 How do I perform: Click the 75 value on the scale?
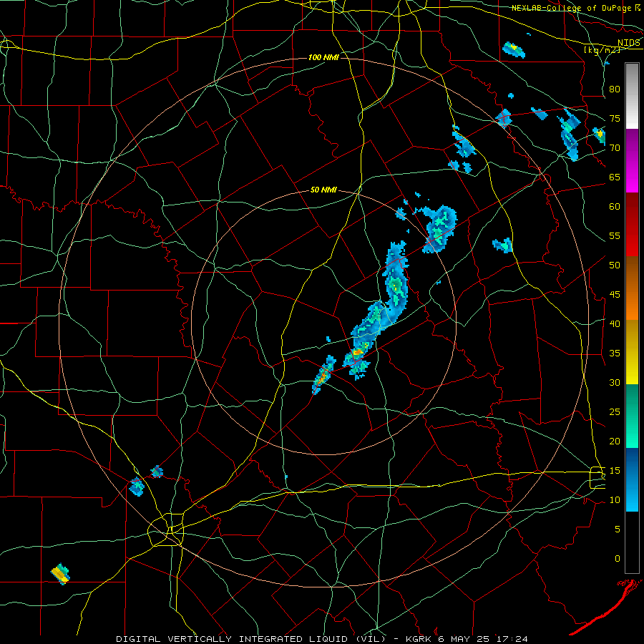click(615, 118)
